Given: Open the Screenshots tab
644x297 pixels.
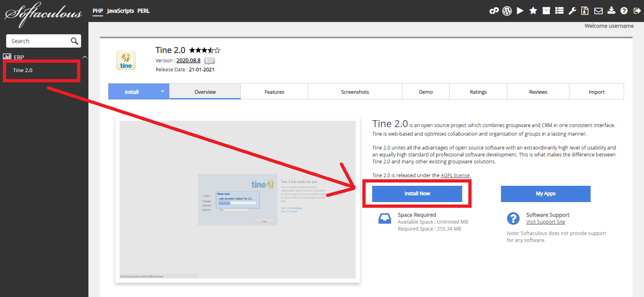Looking at the screenshot, I should [355, 92].
